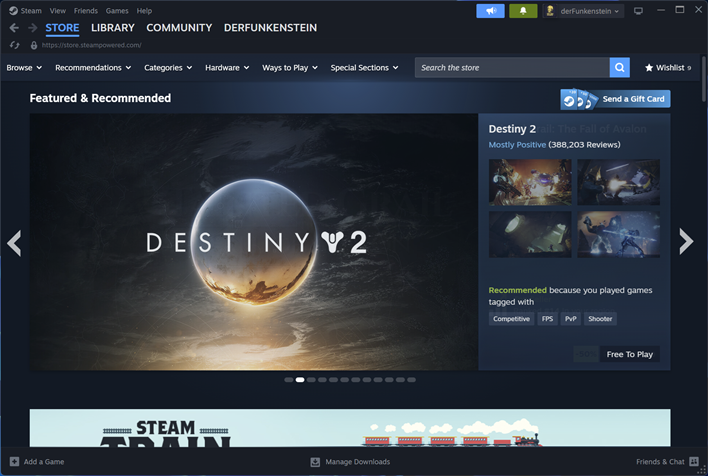
Task: Click the Friends & Chat icon
Action: [x=694, y=462]
